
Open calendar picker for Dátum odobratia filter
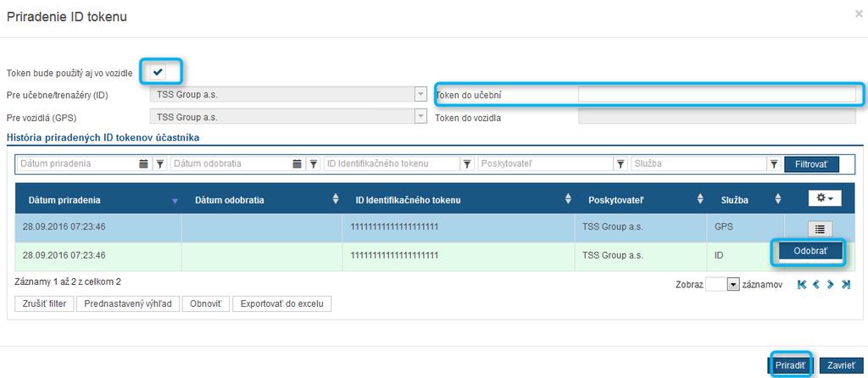pos(298,164)
